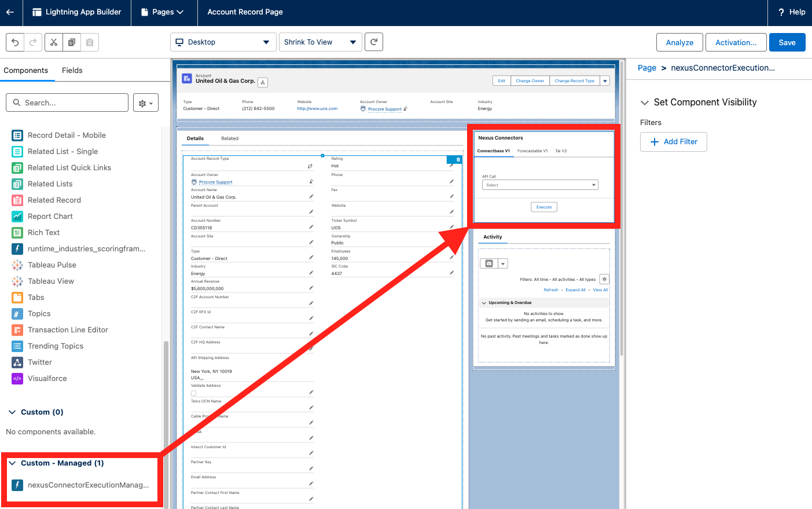
Task: Collapse the Custom - Managed (1) section
Action: click(12, 463)
